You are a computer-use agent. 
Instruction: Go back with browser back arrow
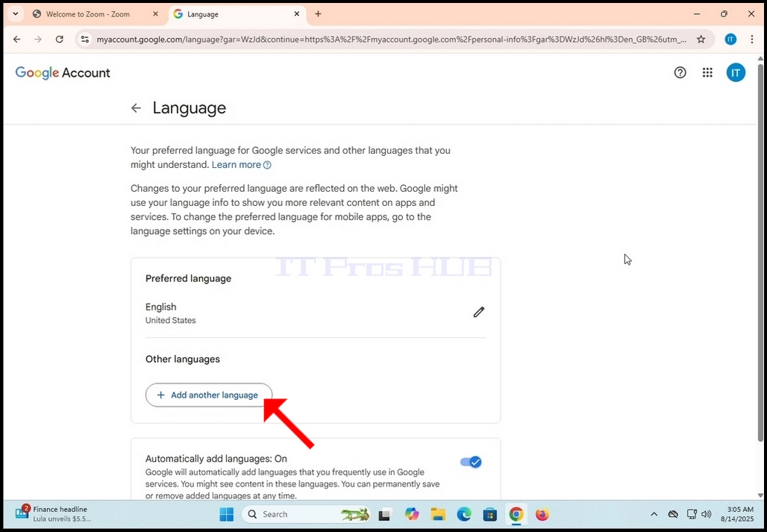(17, 39)
